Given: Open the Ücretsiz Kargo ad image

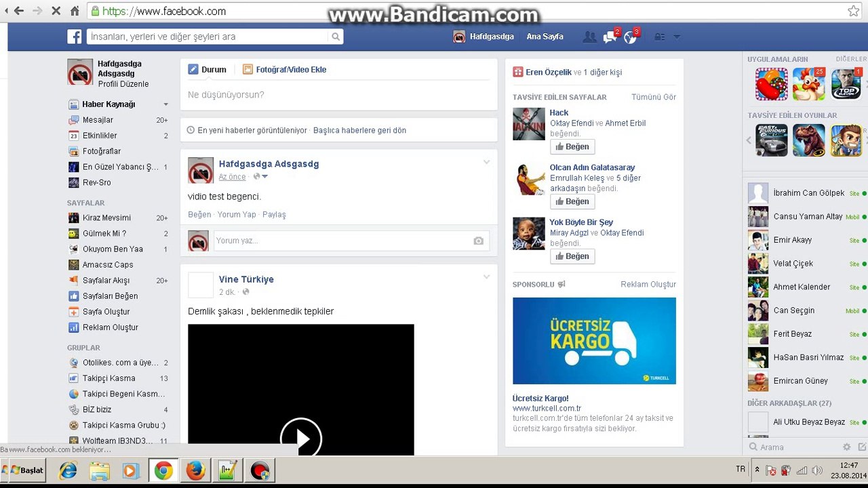Looking at the screenshot, I should coord(594,341).
